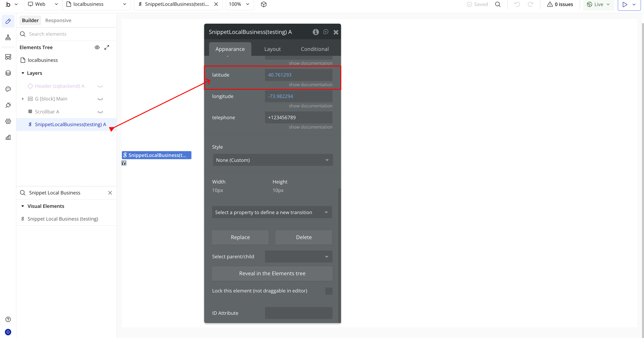
Task: Toggle visibility of Scrollbar A layer
Action: [100, 112]
